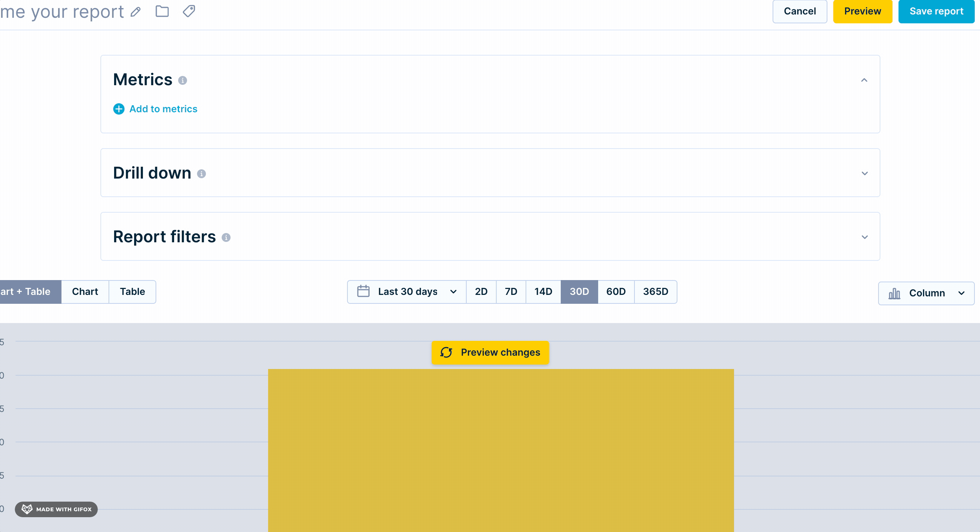Click info icon next to Drill down
The width and height of the screenshot is (980, 532).
(x=201, y=174)
